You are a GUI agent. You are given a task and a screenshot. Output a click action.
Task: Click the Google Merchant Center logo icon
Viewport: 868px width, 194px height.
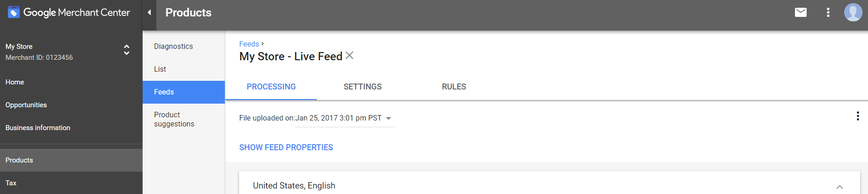pos(14,12)
